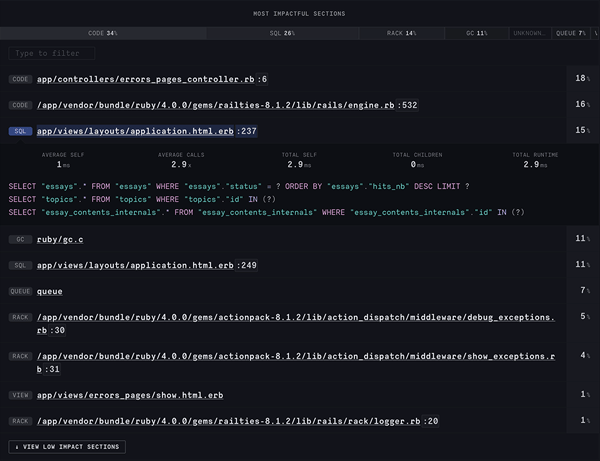Open the queue section row

pos(49,292)
